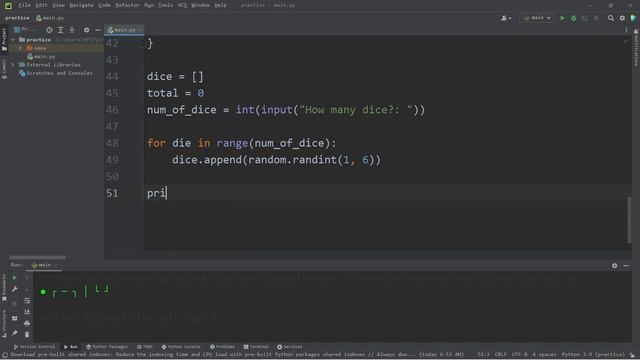Clear all Run console output with trash icon

point(27,334)
